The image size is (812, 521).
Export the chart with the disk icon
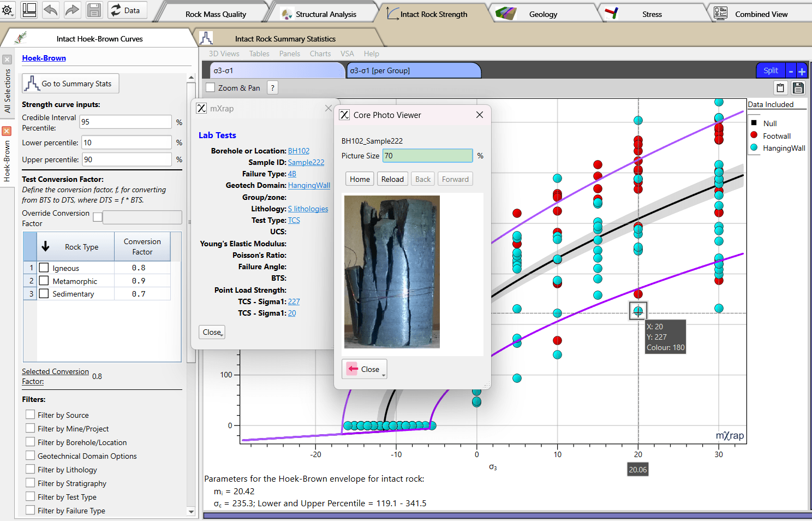tap(798, 87)
